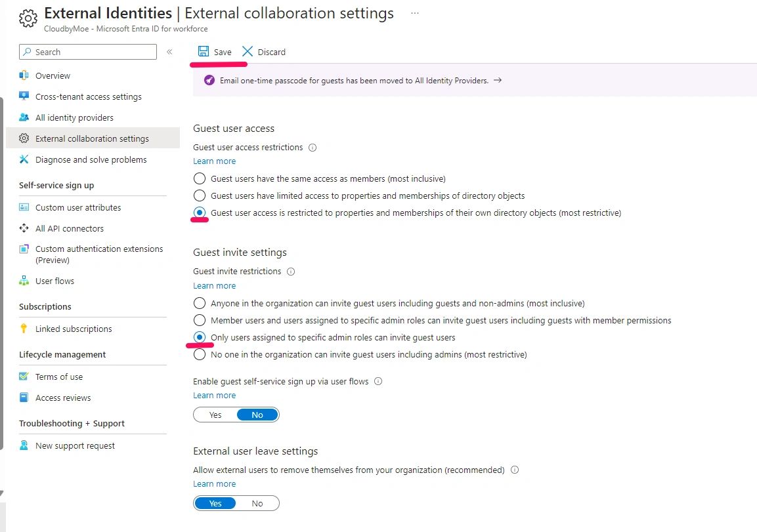Viewport: 757px width, 532px height.
Task: Click the sidebar Search field
Action: 88,52
